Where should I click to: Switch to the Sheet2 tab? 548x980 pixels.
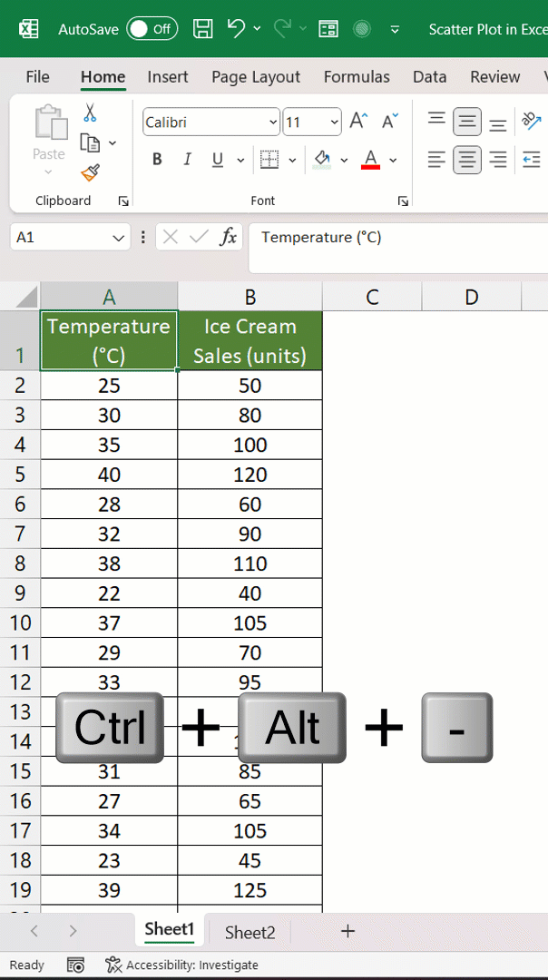point(250,933)
